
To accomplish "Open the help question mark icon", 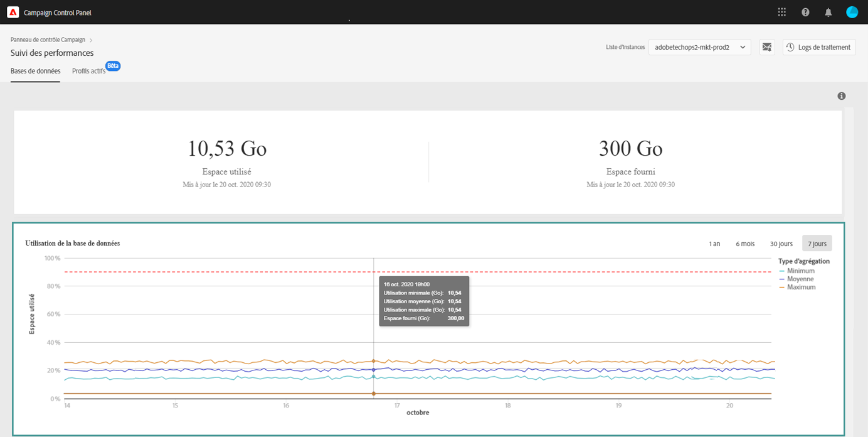I will coord(805,12).
